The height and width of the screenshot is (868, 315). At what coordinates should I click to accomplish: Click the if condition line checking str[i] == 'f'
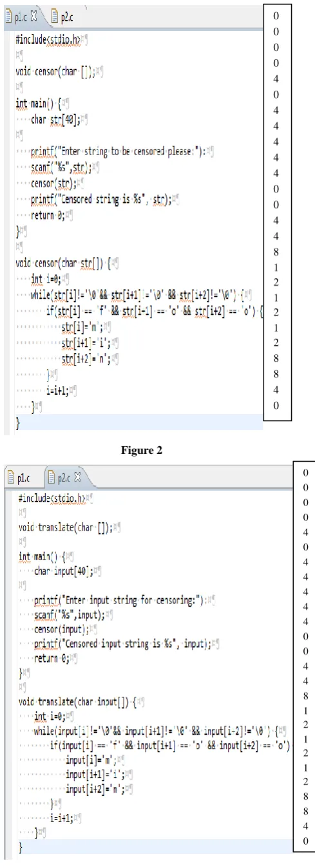pyautogui.click(x=155, y=311)
